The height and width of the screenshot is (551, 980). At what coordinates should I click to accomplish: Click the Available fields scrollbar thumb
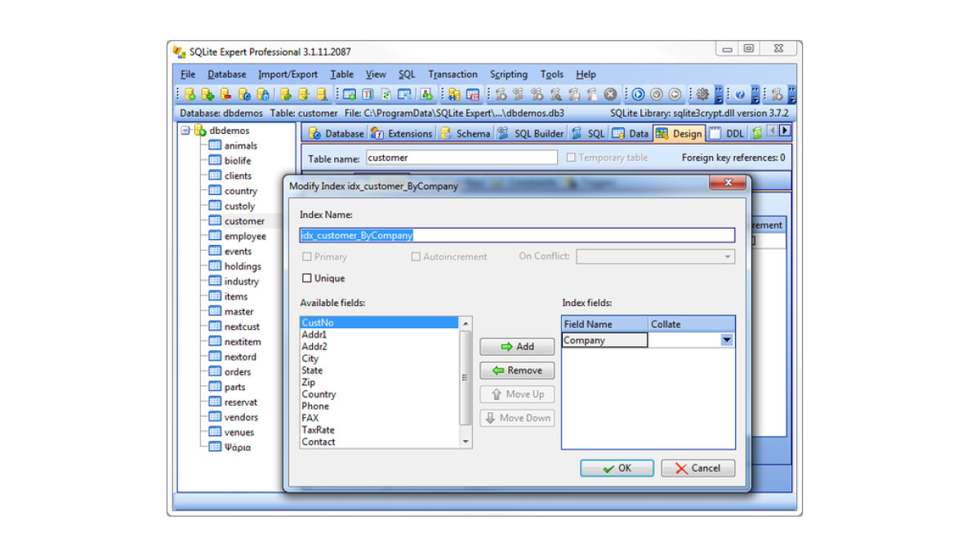click(x=466, y=377)
